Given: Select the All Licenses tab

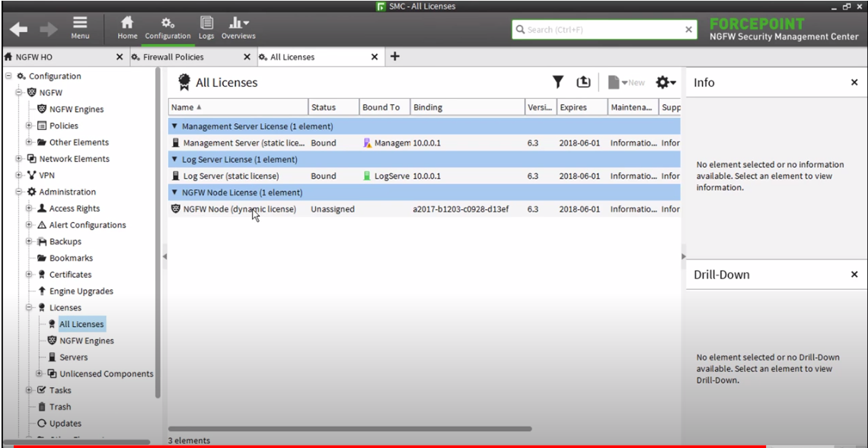Looking at the screenshot, I should 292,57.
